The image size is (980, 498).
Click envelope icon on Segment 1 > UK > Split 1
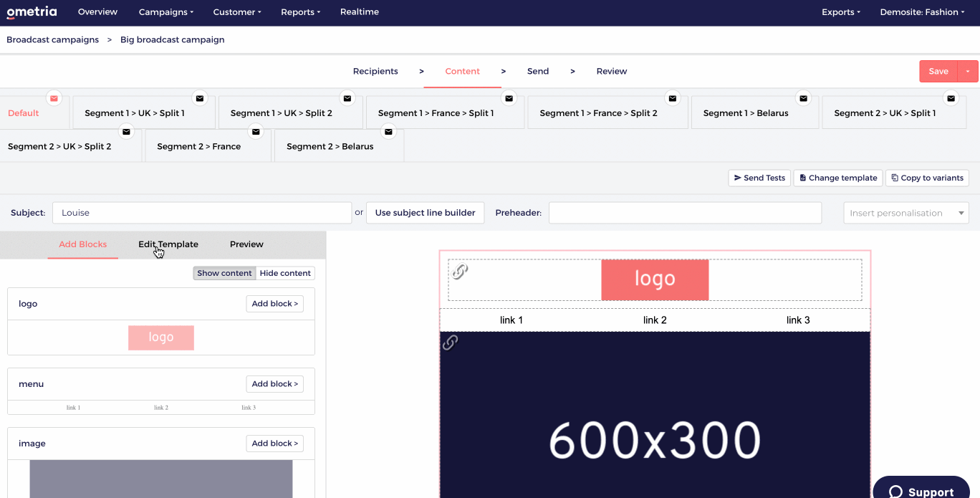point(200,98)
